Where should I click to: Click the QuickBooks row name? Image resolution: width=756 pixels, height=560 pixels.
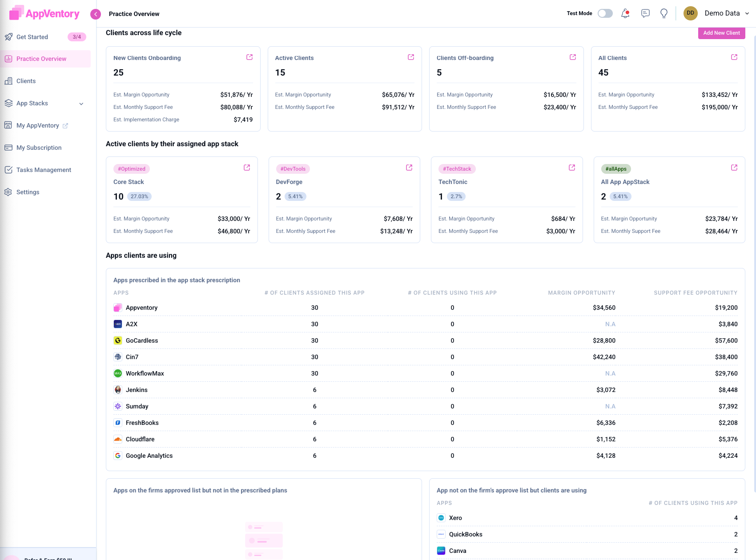(466, 534)
